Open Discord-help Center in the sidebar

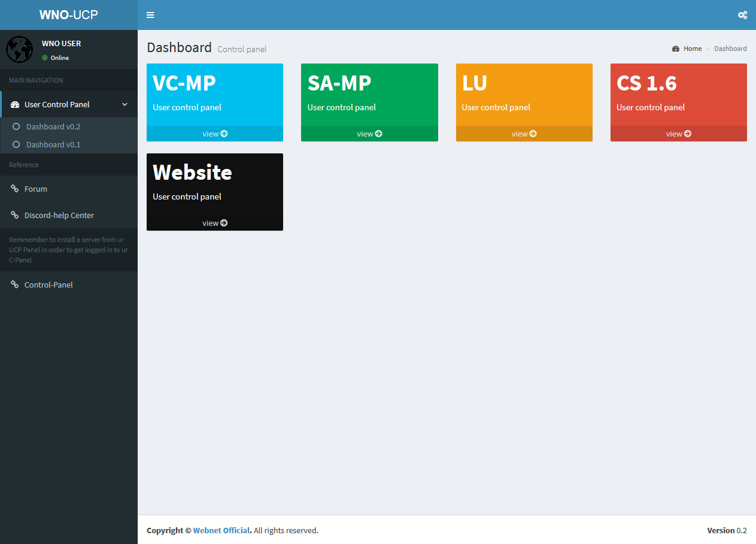tap(69, 215)
